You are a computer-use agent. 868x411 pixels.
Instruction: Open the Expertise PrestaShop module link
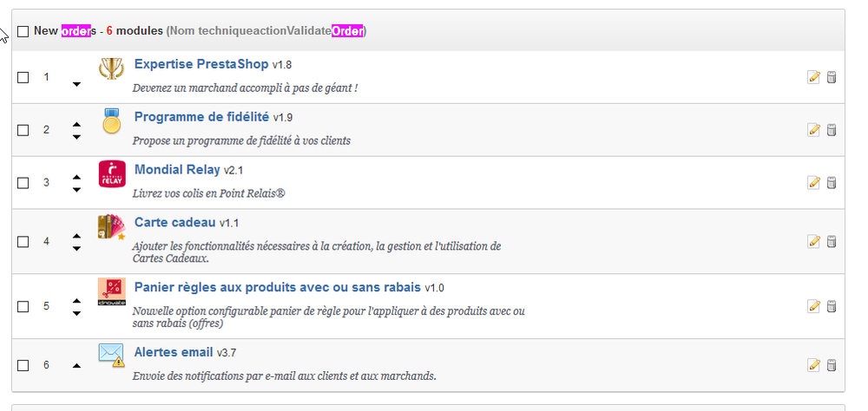click(x=201, y=64)
